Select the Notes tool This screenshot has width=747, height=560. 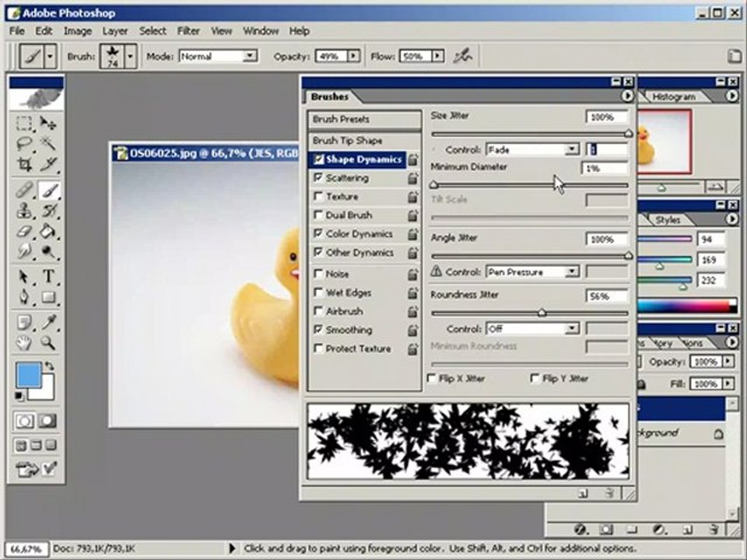(24, 322)
